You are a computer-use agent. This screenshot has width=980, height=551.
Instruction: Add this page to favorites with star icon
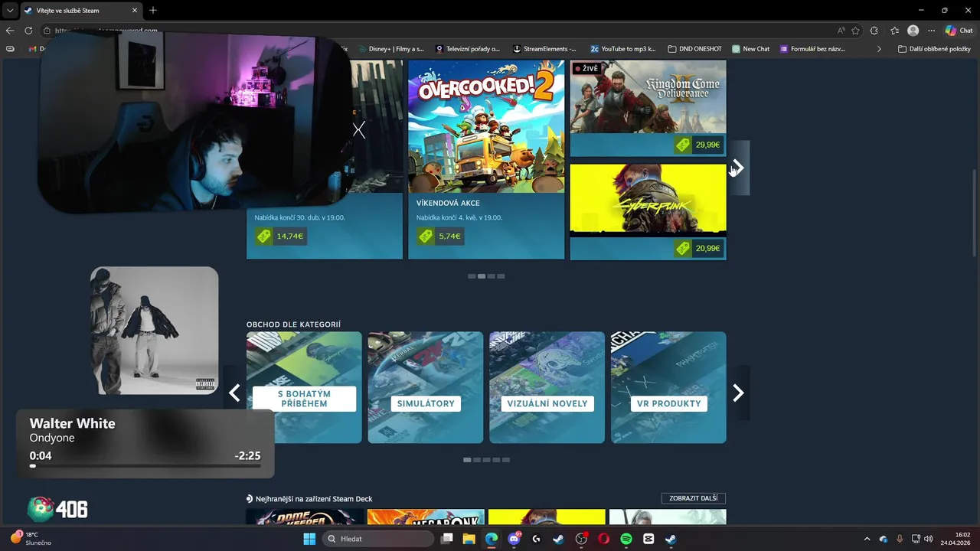click(x=855, y=31)
